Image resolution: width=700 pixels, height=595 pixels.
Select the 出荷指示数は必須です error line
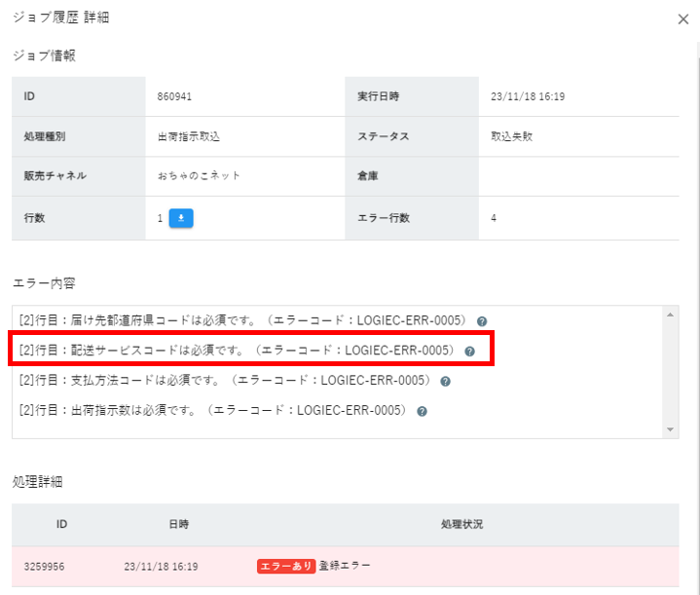point(213,411)
